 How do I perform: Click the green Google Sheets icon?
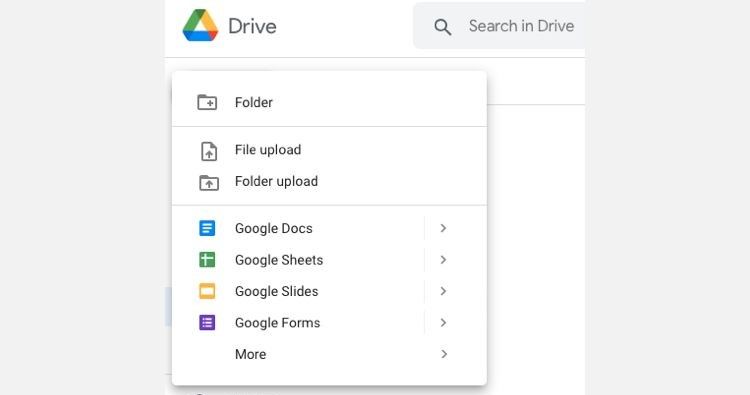207,260
